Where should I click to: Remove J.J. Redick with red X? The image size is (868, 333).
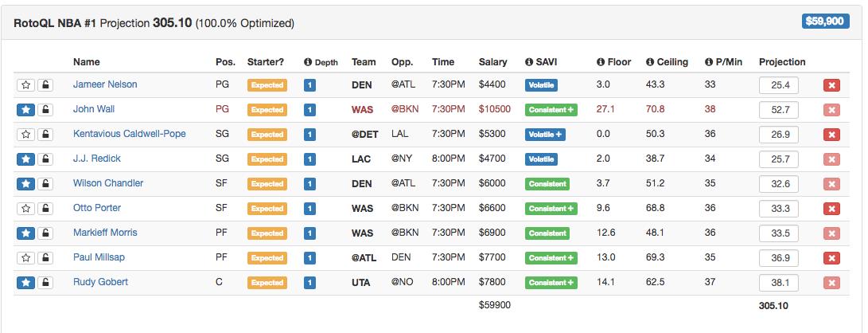pos(831,159)
